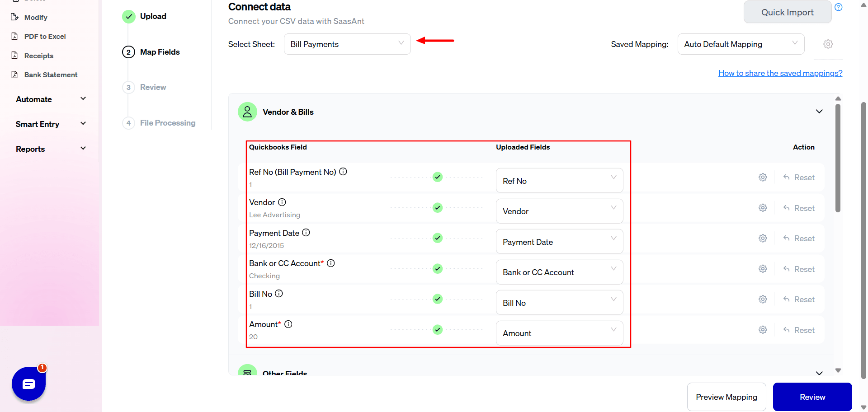
Task: Open the Select Sheet Bill Payments dropdown
Action: (347, 44)
